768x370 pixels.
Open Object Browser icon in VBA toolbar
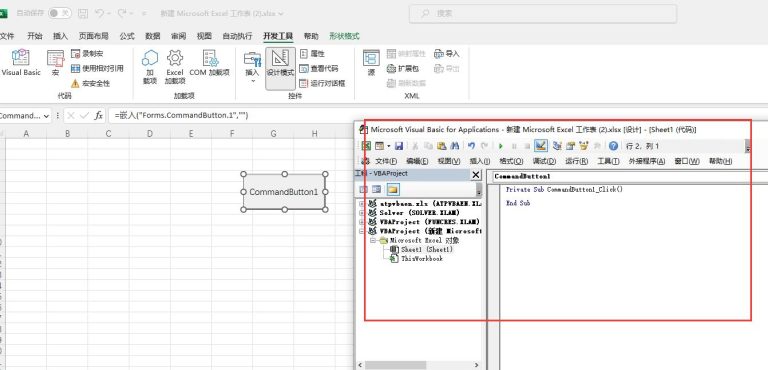tap(583, 146)
